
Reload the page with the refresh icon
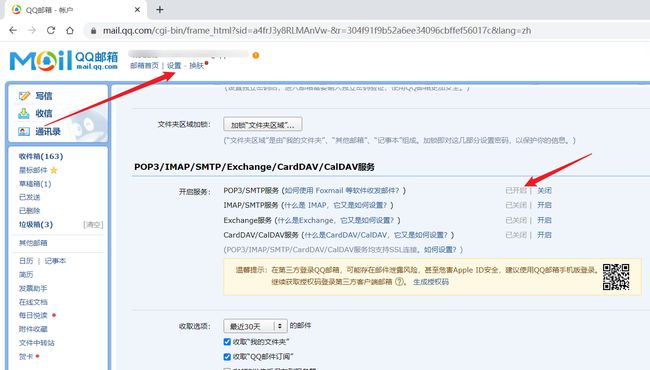(x=51, y=30)
